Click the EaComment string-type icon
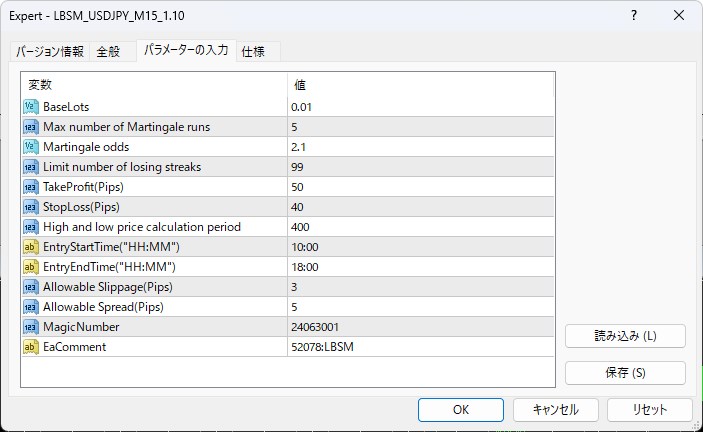 (x=30, y=347)
